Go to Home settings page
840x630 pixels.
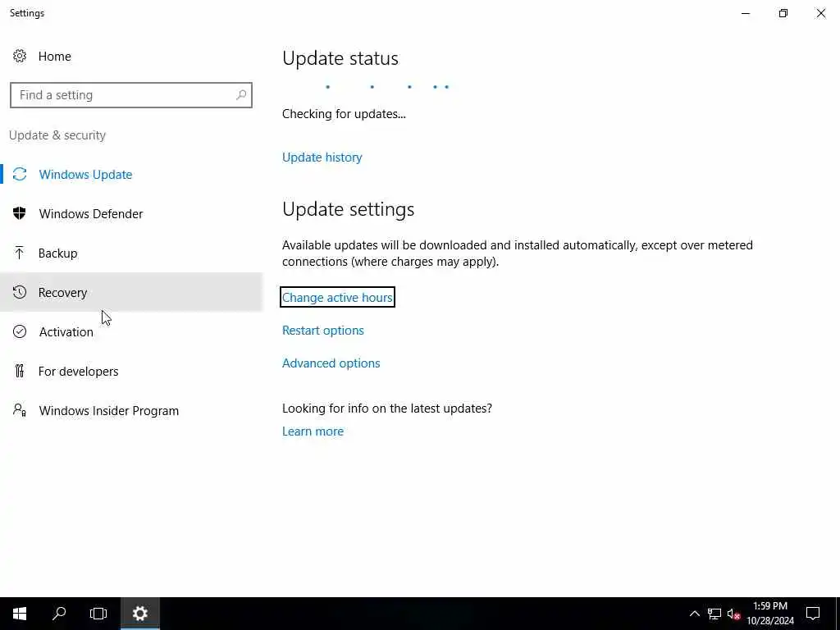click(x=55, y=57)
